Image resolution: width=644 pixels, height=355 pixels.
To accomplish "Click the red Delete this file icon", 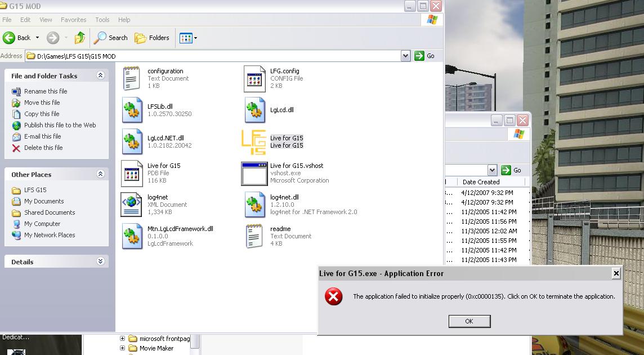I will (x=16, y=148).
